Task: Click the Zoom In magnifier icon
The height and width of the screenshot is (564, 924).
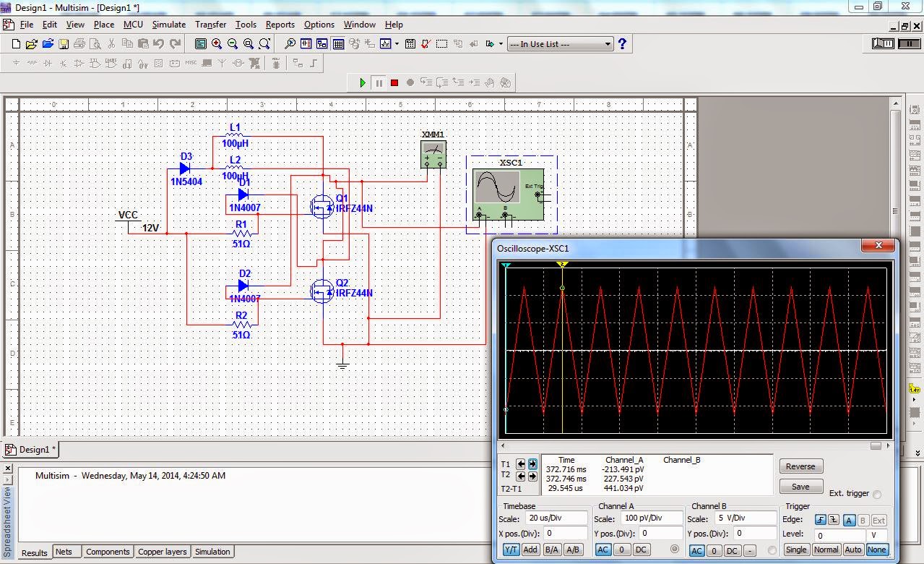Action: tap(217, 44)
